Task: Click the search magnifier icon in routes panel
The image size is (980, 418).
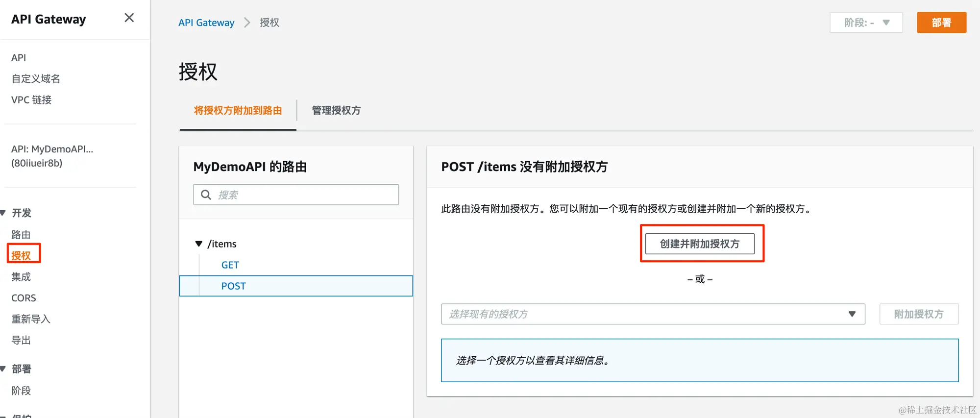Action: [206, 195]
